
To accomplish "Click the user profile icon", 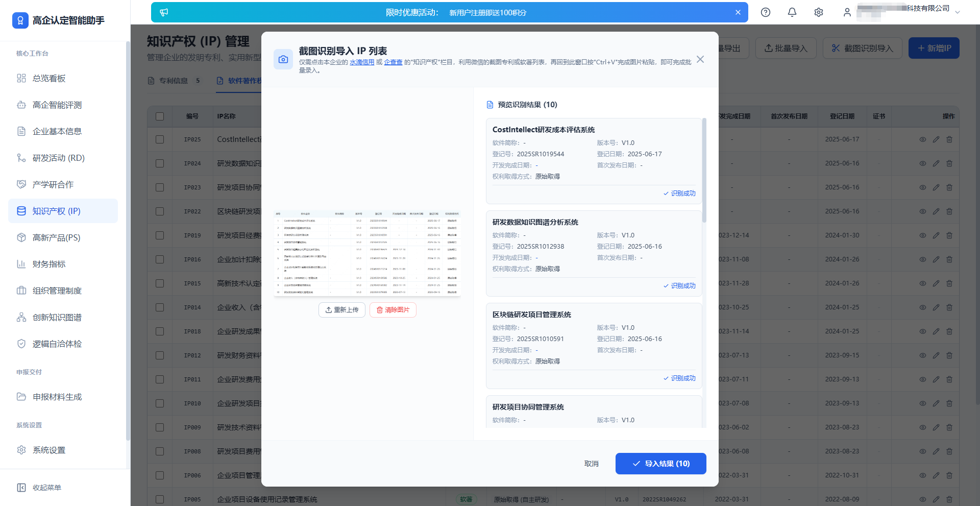I will click(847, 12).
